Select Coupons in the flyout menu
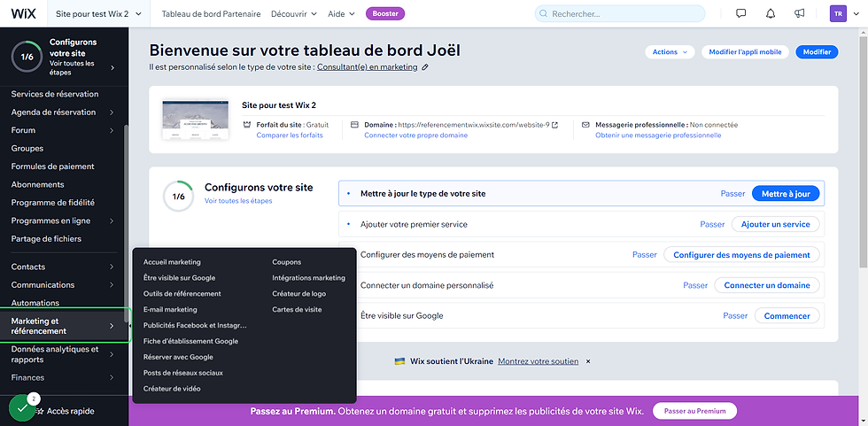The width and height of the screenshot is (868, 426). (287, 262)
